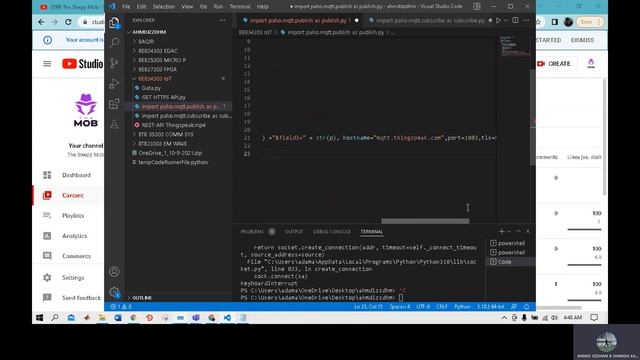Screen dimensions: 640x360
Task: Switch to the subscribe.py editor tab
Action: tap(429, 20)
